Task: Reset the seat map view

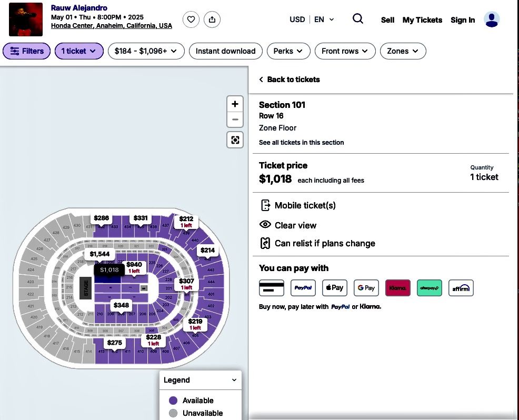Action: [x=235, y=140]
